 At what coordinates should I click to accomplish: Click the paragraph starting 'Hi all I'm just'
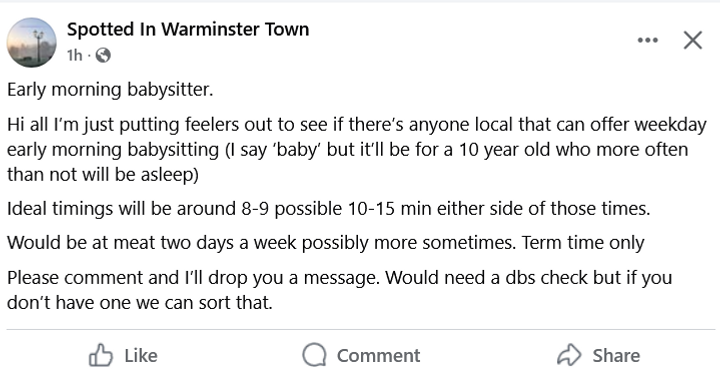coord(357,149)
